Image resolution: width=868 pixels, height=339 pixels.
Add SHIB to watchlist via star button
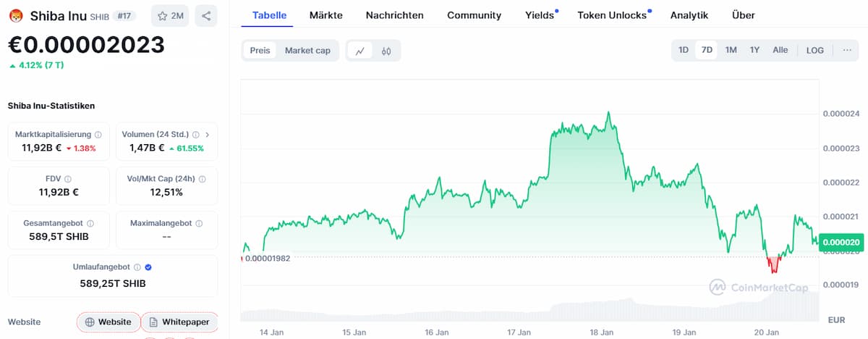coord(171,15)
